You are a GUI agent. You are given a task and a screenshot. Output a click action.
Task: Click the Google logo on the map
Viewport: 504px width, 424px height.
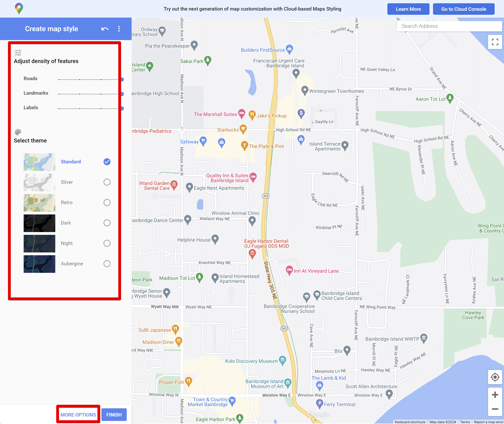[x=319, y=415]
